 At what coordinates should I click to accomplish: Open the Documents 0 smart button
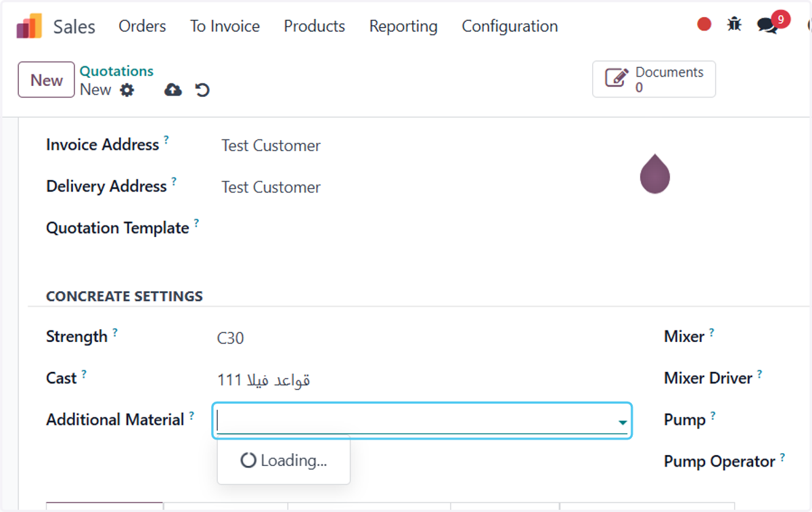coord(654,79)
